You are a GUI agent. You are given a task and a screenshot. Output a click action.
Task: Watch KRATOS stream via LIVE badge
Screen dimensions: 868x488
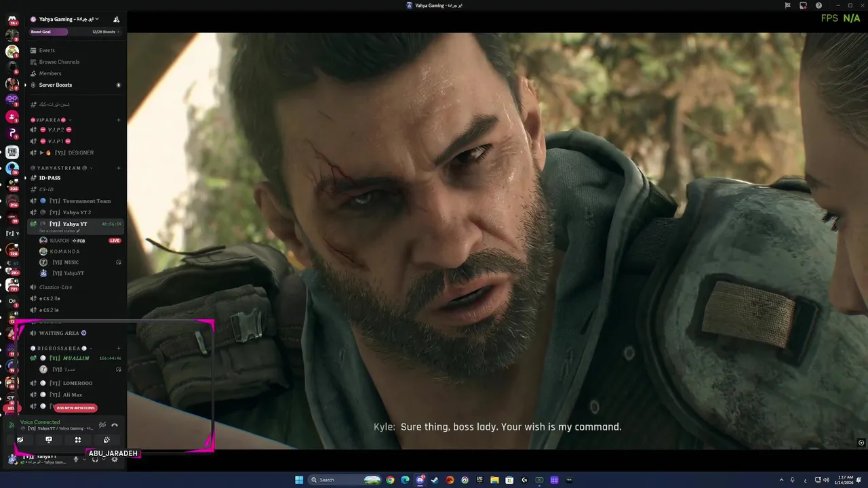pyautogui.click(x=115, y=241)
